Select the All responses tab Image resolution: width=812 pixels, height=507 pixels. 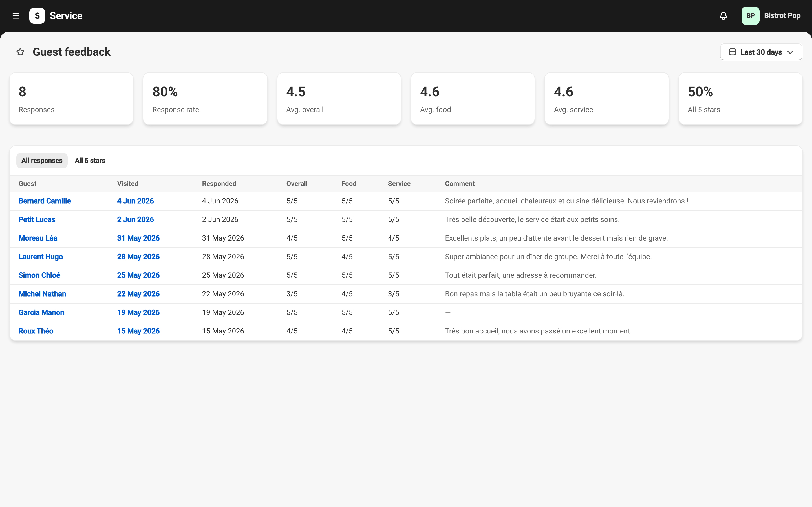[x=42, y=161]
